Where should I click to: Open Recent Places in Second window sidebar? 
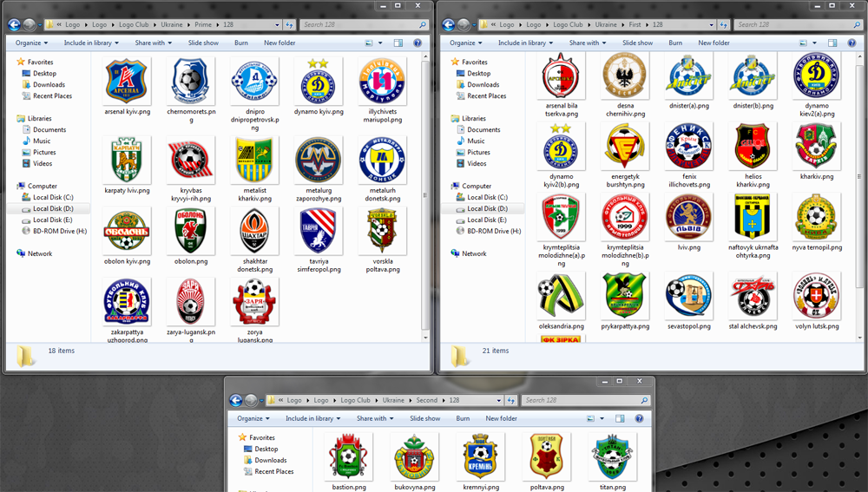tap(274, 471)
